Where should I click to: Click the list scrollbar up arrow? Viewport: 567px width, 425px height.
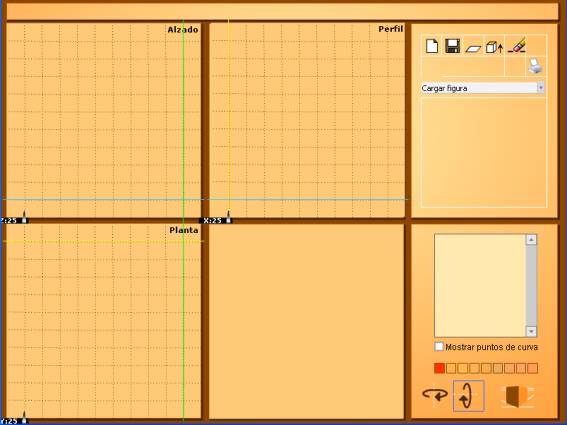tap(531, 239)
